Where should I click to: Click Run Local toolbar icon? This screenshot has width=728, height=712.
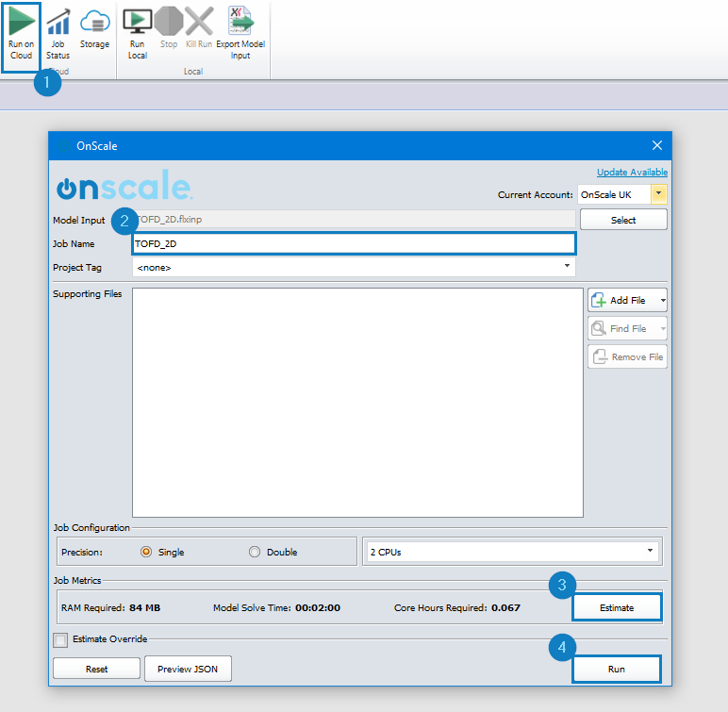pos(138,33)
